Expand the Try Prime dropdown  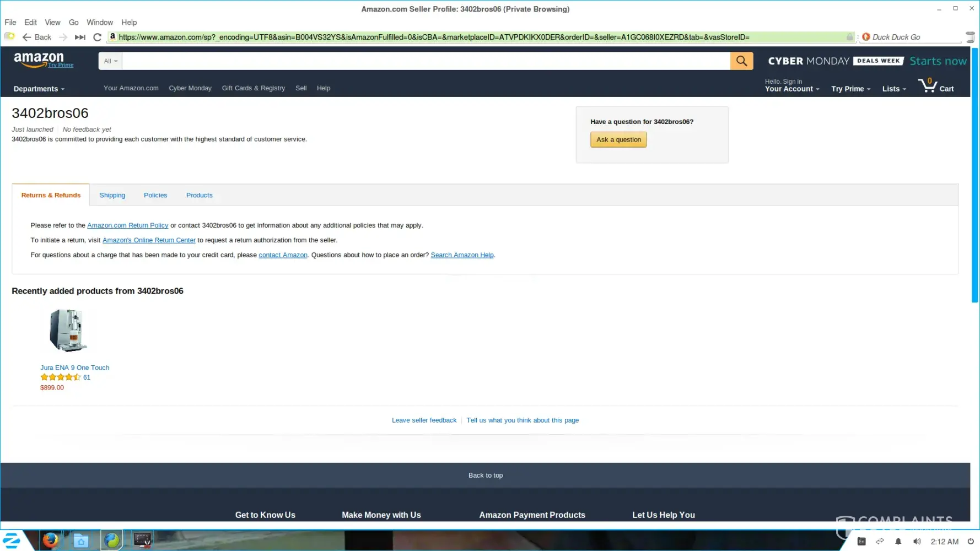[x=851, y=89]
